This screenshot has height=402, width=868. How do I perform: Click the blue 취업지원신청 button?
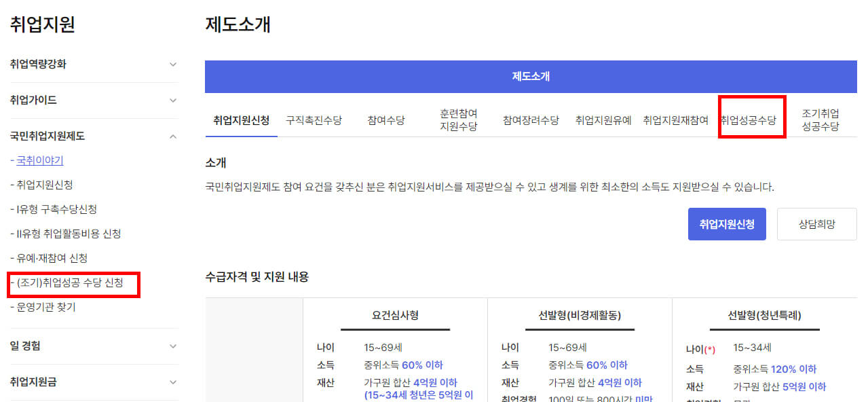[x=727, y=223]
